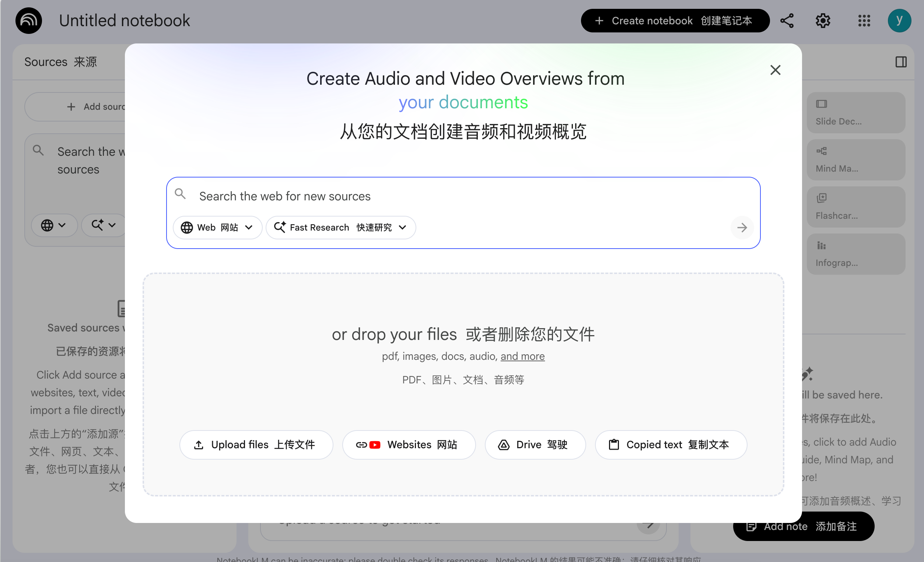
Task: Close the add sources dialog
Action: pos(775,70)
